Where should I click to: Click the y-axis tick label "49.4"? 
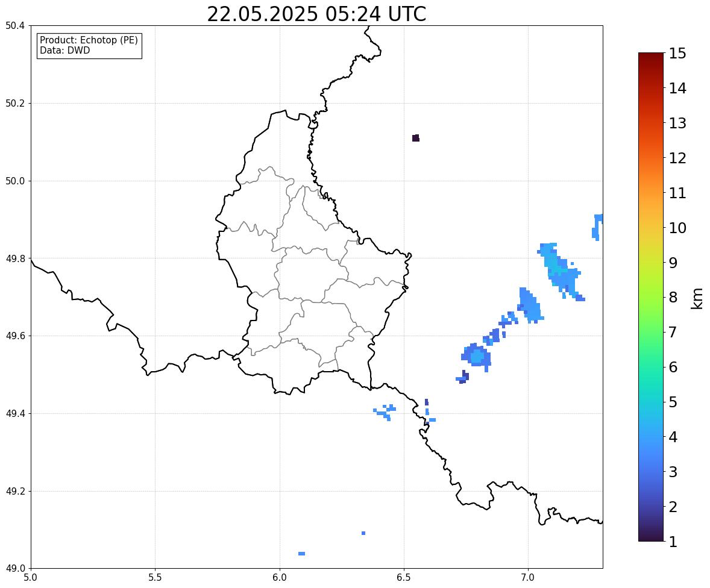[15, 414]
